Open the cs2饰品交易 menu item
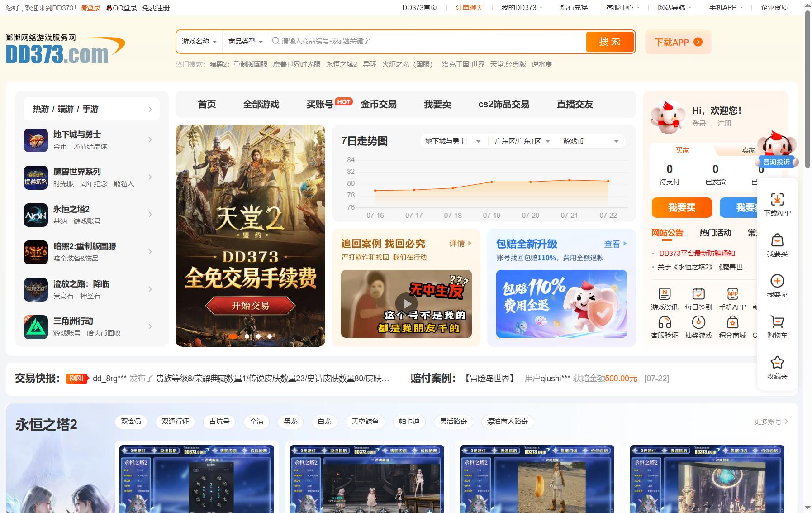Image resolution: width=812 pixels, height=513 pixels. point(503,104)
